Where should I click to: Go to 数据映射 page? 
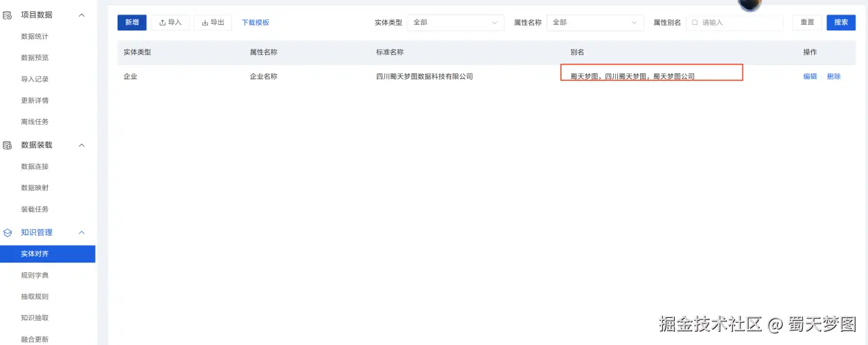[x=35, y=188]
